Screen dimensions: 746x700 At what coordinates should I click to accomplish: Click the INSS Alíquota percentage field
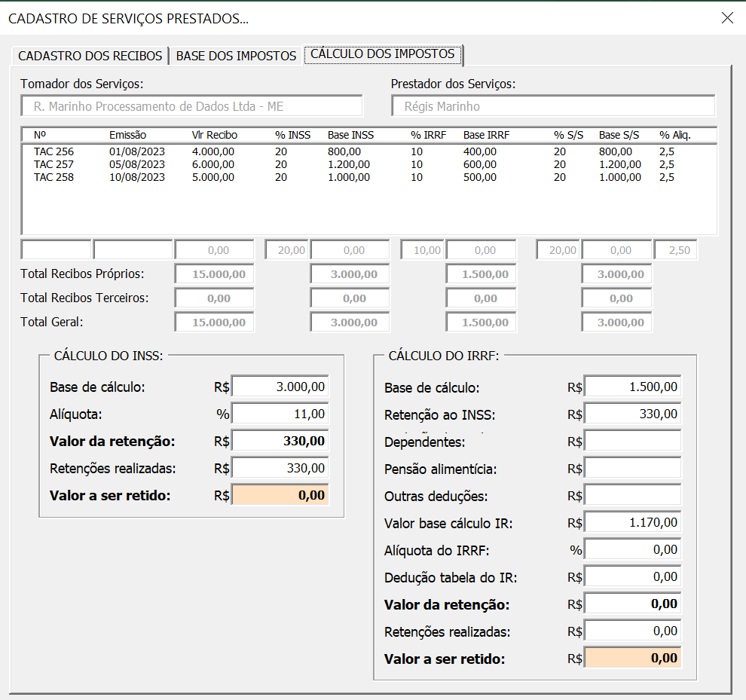coord(280,414)
